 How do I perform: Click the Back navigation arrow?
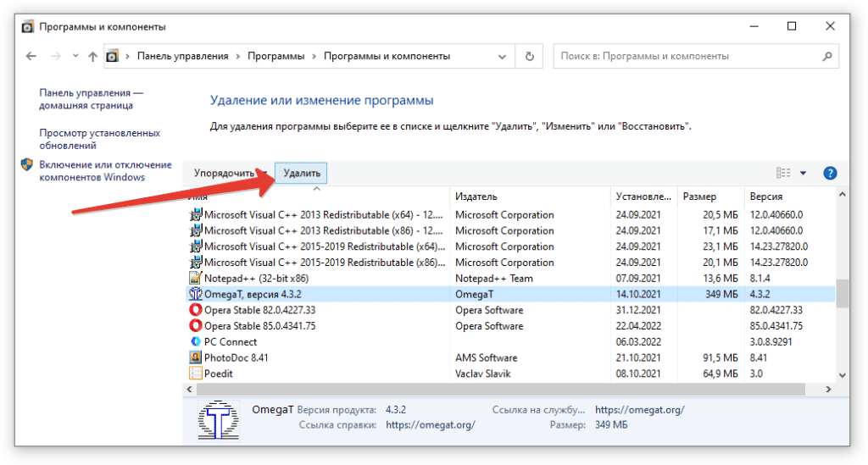coord(31,57)
